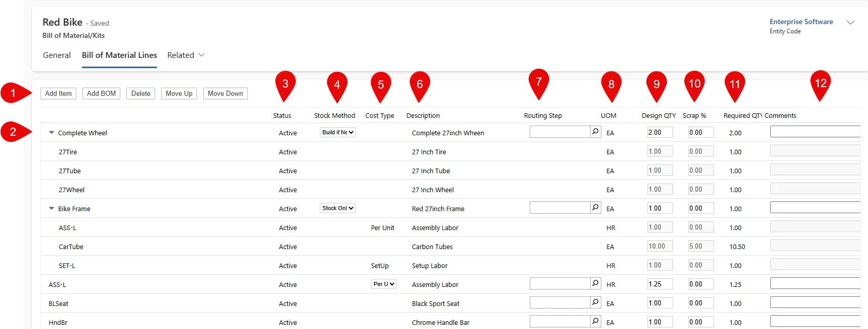Click Scrap % field for Chrome Handle Bar
The height and width of the screenshot is (329, 868).
pos(701,322)
